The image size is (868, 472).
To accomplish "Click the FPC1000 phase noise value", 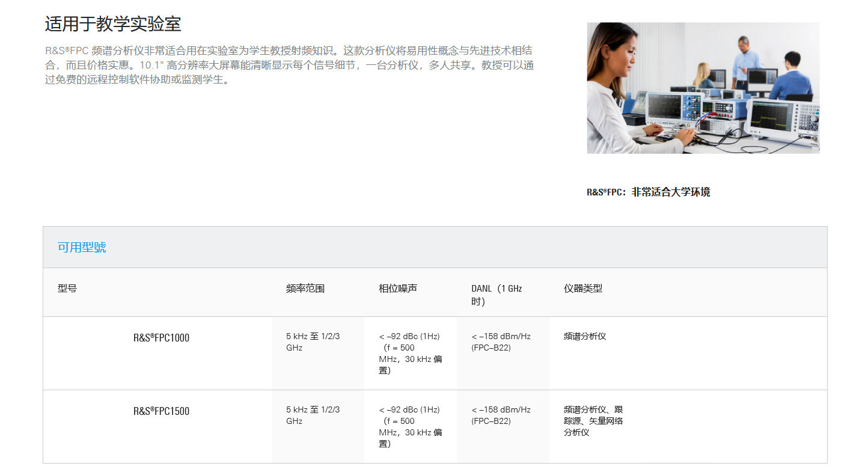I will (411, 353).
